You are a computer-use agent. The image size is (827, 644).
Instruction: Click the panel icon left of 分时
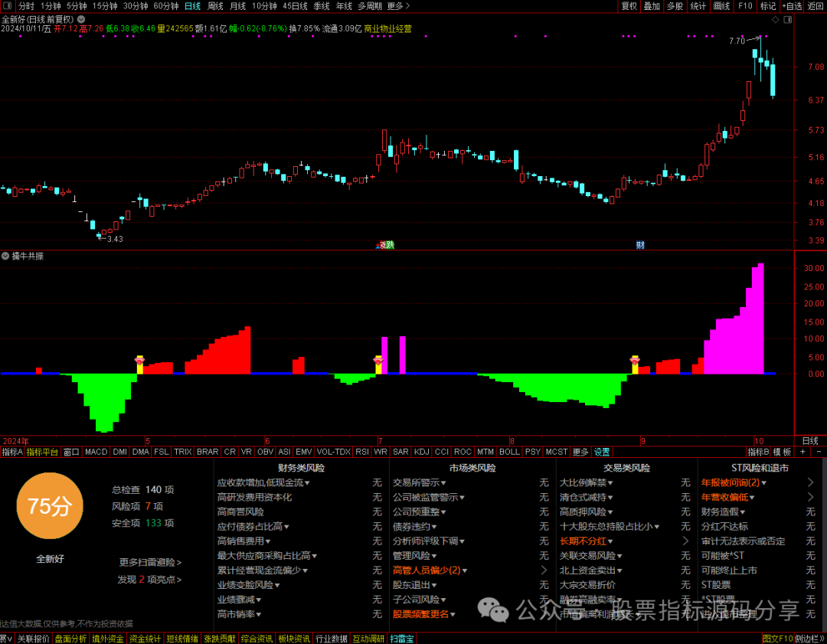click(8, 6)
